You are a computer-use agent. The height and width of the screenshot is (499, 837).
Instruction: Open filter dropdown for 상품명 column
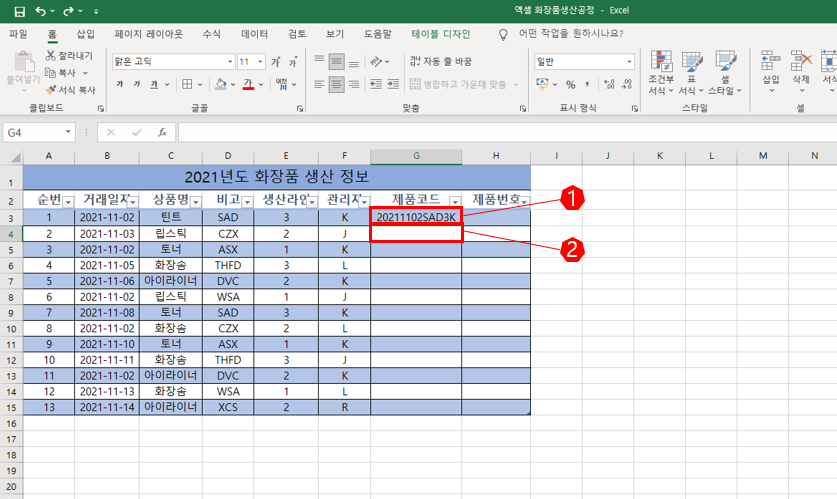tap(196, 202)
